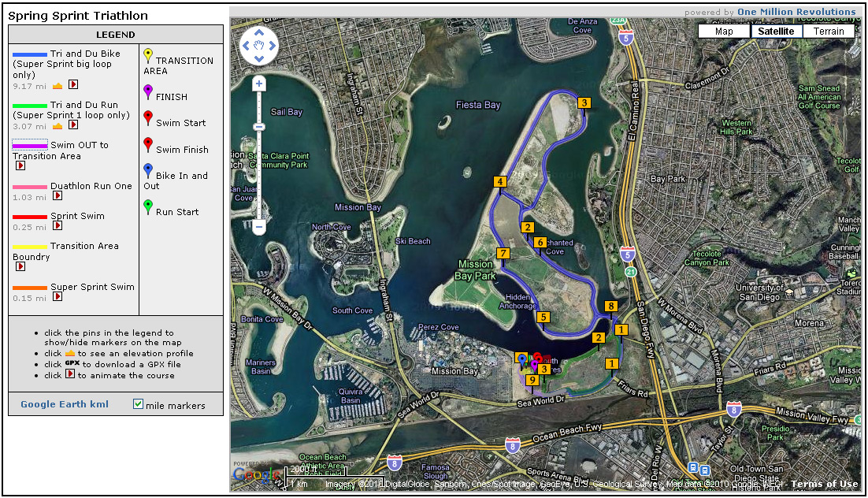Animate the Tri and Du Bike course

[73, 85]
